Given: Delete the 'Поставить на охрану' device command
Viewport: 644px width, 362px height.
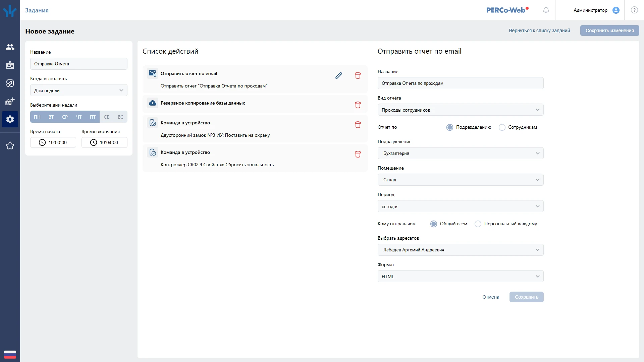Looking at the screenshot, I should pos(358,125).
